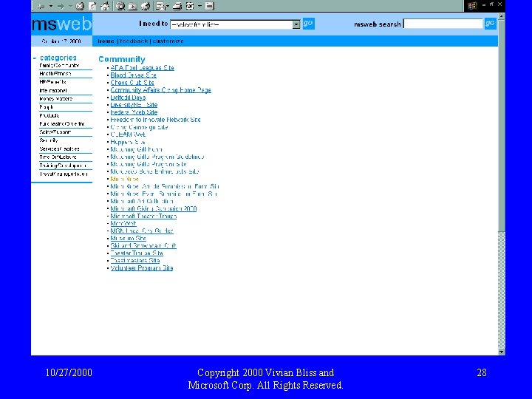Open the Matching Gift Form link

tap(137, 149)
